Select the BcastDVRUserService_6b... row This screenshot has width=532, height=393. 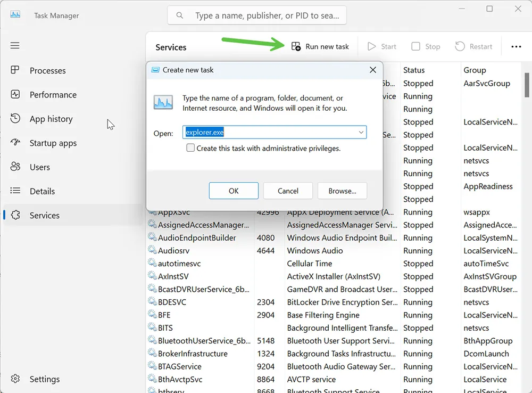pyautogui.click(x=334, y=289)
